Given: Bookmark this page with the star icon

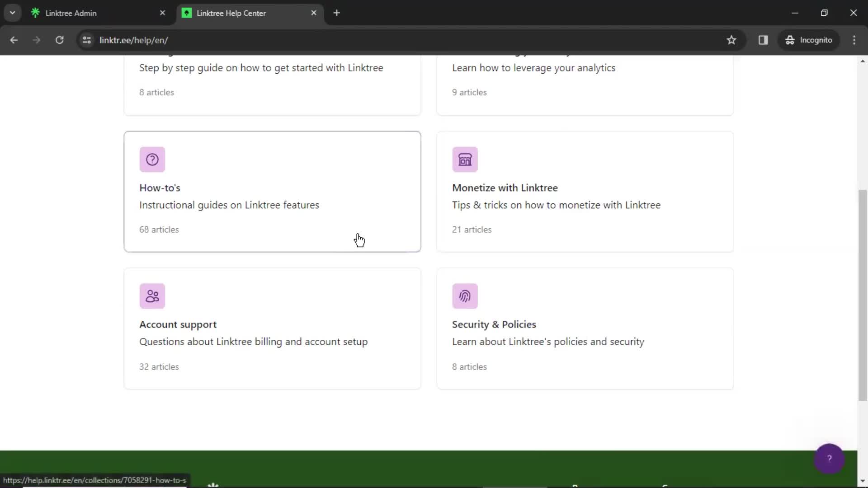Looking at the screenshot, I should (731, 40).
